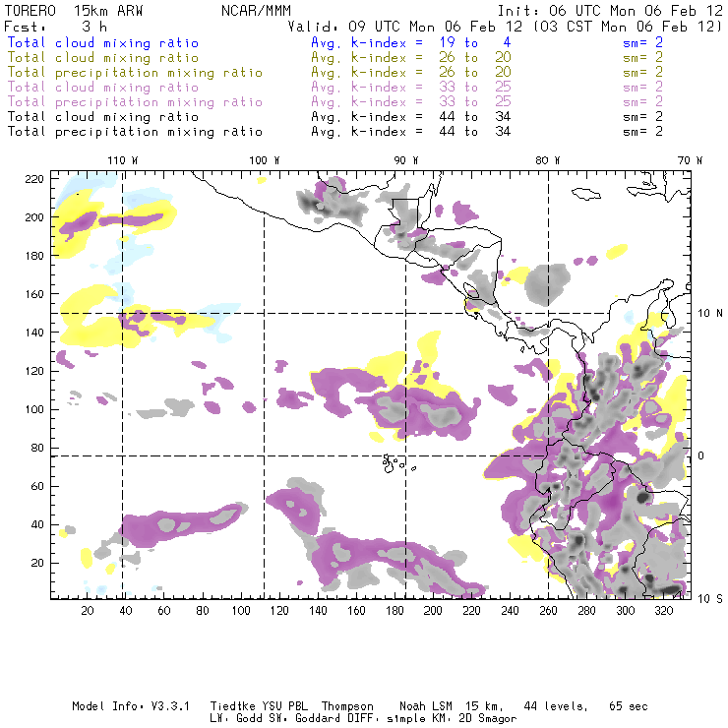
Task: Select the black 'Total cloud mixing ratio' legend line
Action: [103, 116]
